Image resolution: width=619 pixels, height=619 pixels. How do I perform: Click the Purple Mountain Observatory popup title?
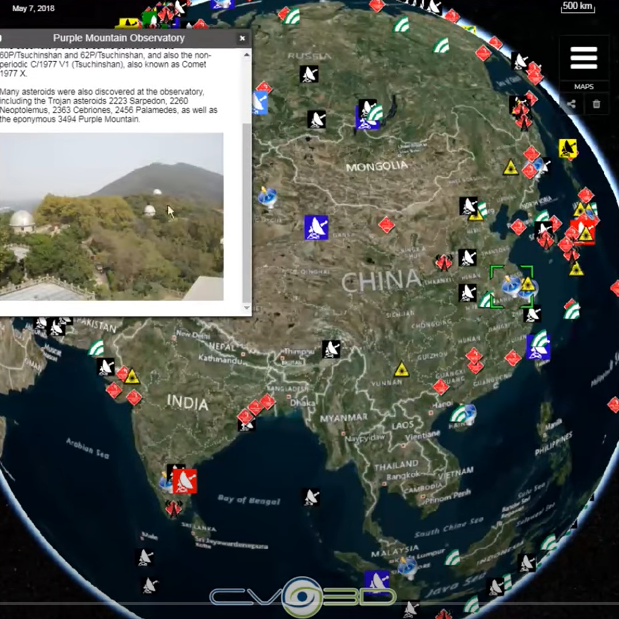(118, 38)
